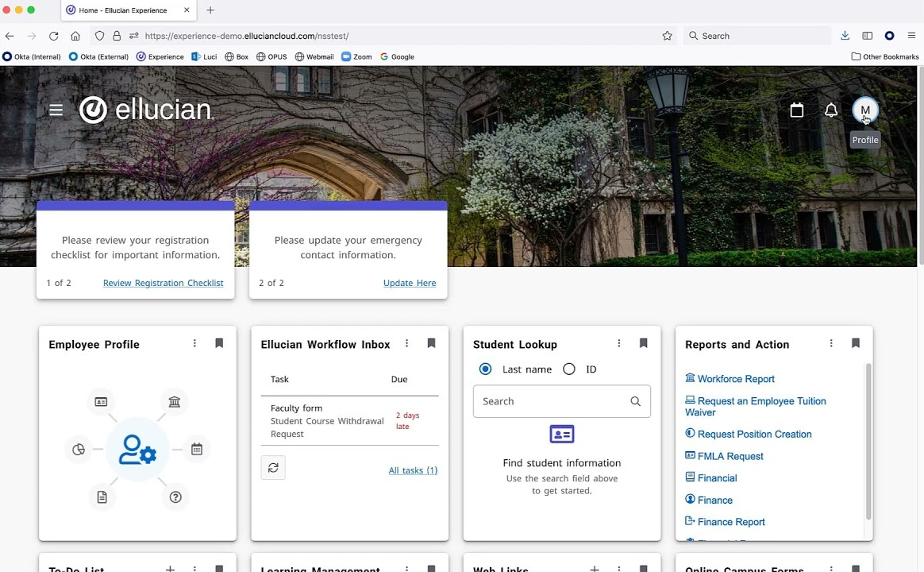Open the Profile avatar menu
The image size is (924, 572).
click(865, 110)
